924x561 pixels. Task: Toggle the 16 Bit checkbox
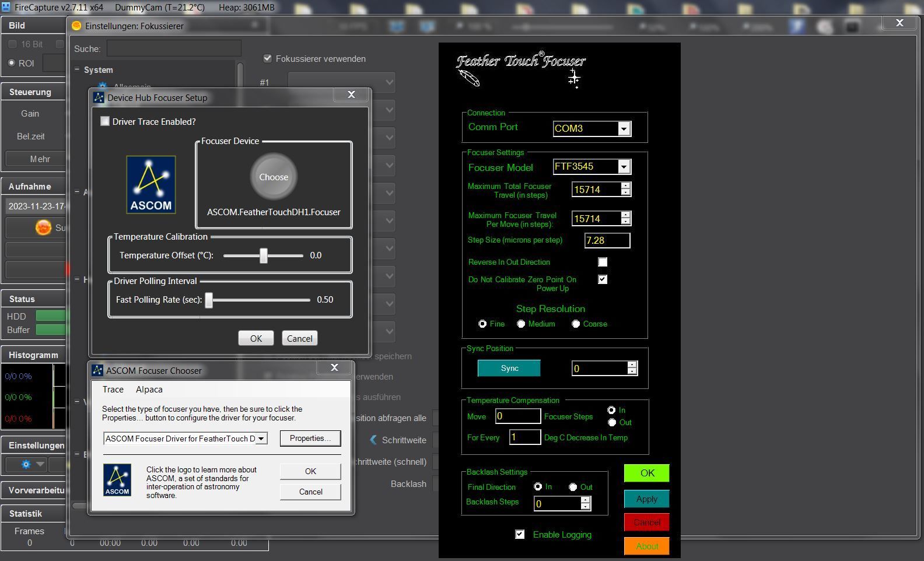12,44
